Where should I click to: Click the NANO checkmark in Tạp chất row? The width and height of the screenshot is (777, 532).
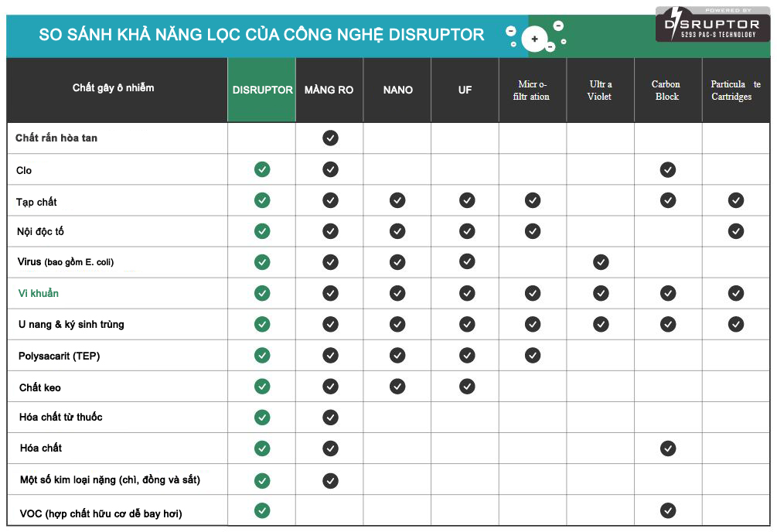click(397, 200)
